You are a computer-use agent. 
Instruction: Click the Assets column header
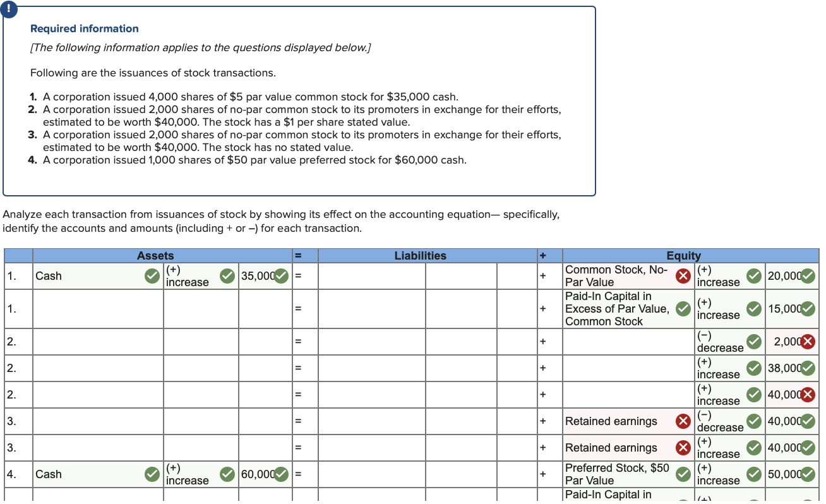[x=155, y=256]
